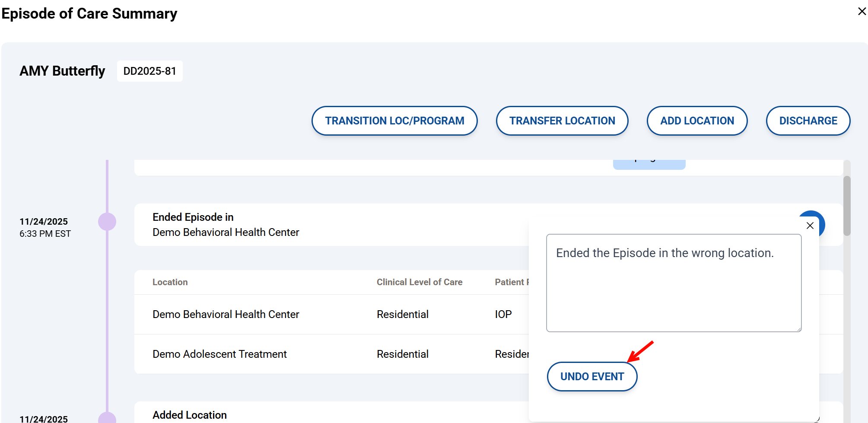868x423 pixels.
Task: Open the Ended Episode in event card
Action: 328,225
